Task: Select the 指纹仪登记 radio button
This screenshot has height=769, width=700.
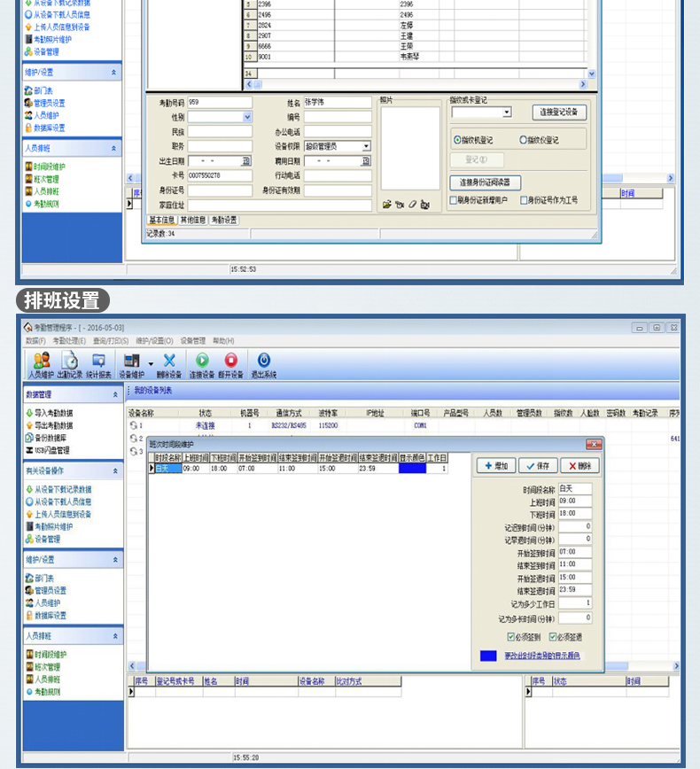Action: pos(523,140)
